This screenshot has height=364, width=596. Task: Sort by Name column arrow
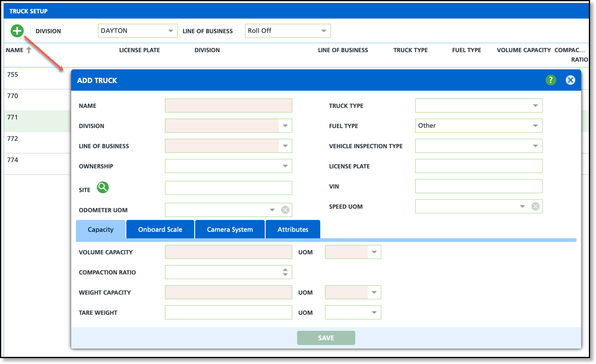pos(29,50)
